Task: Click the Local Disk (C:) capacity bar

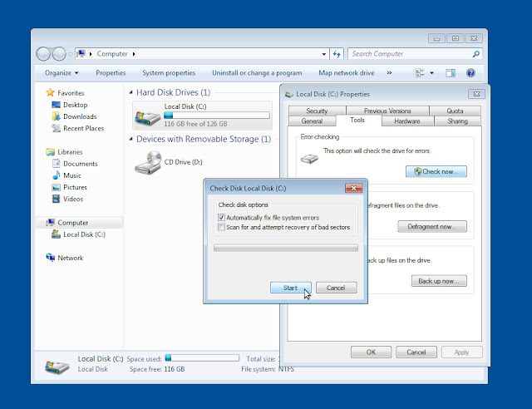Action: click(217, 116)
